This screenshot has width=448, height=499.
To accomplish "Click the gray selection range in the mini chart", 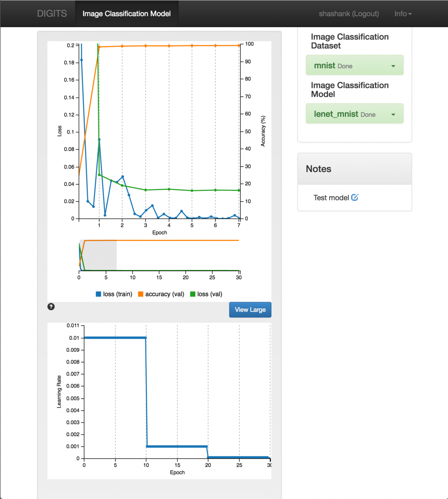I will click(98, 255).
